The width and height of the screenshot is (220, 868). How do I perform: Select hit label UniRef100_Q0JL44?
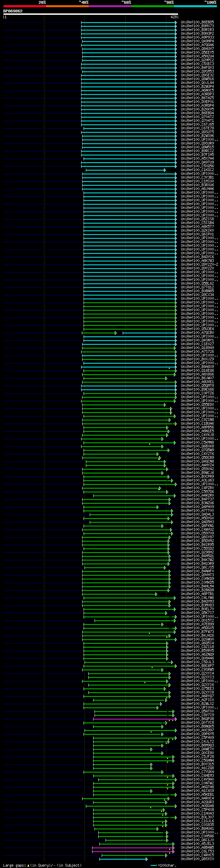[197, 83]
